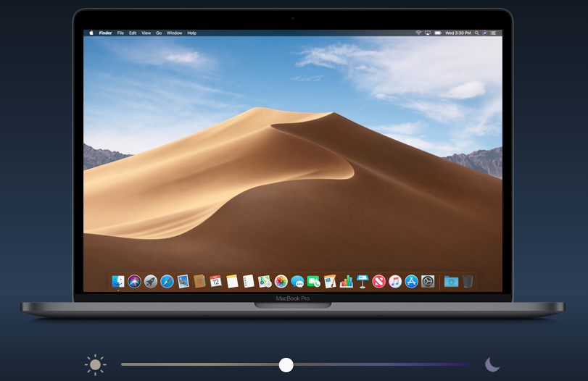The image size is (588, 381).
Task: Open the Calendar app in dock
Action: pos(215,281)
